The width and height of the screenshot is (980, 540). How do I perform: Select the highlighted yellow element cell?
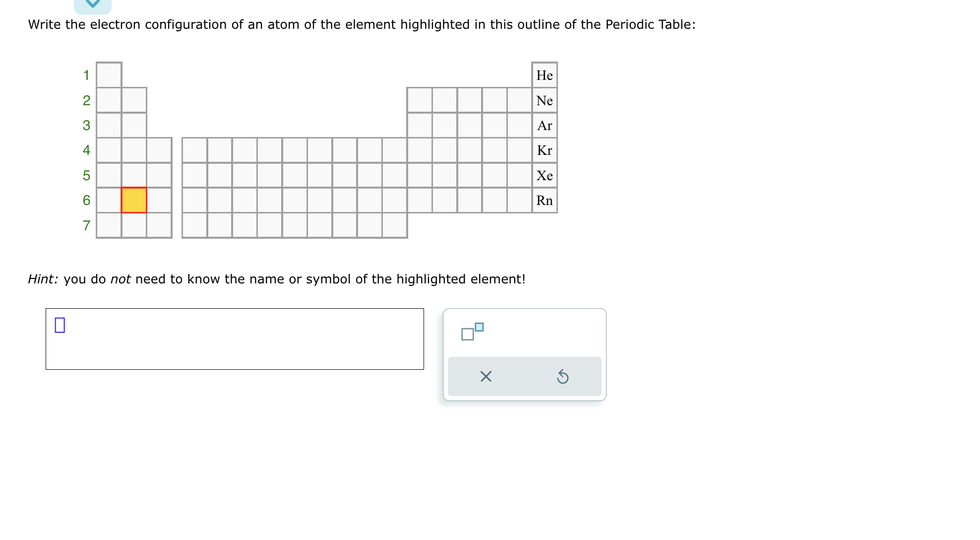click(134, 200)
